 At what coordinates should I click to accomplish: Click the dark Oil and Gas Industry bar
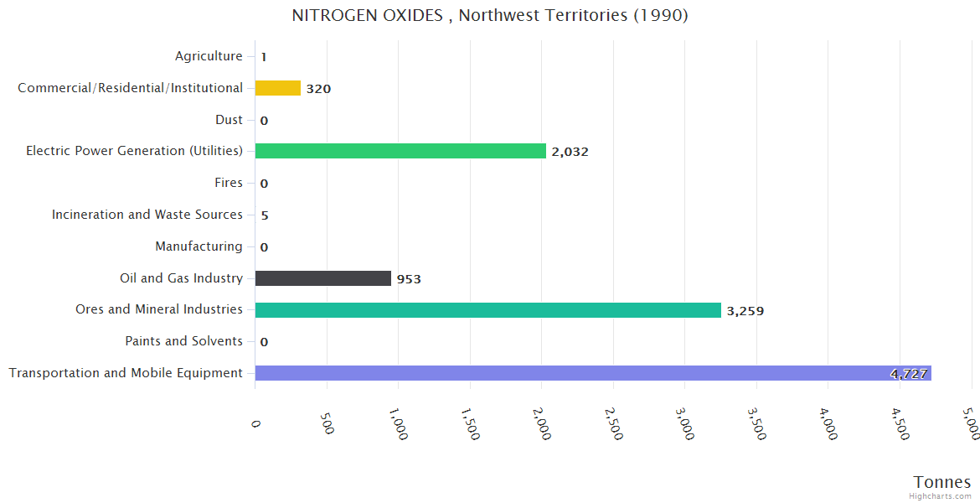[322, 278]
